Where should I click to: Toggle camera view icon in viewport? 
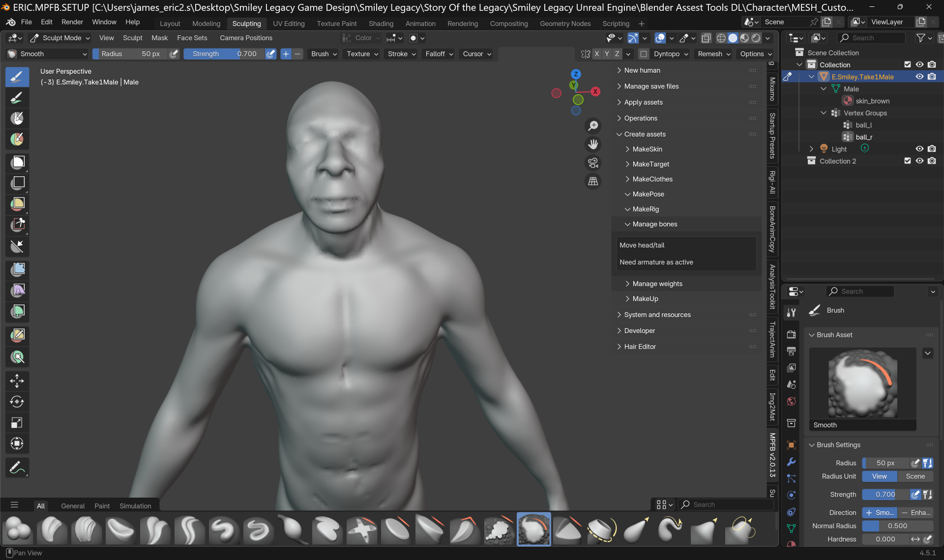click(593, 163)
